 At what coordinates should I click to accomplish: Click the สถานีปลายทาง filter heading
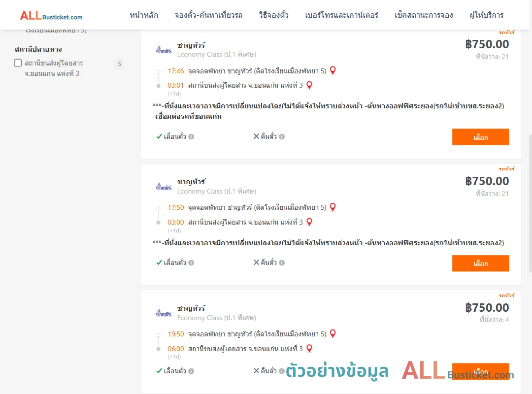pos(38,49)
